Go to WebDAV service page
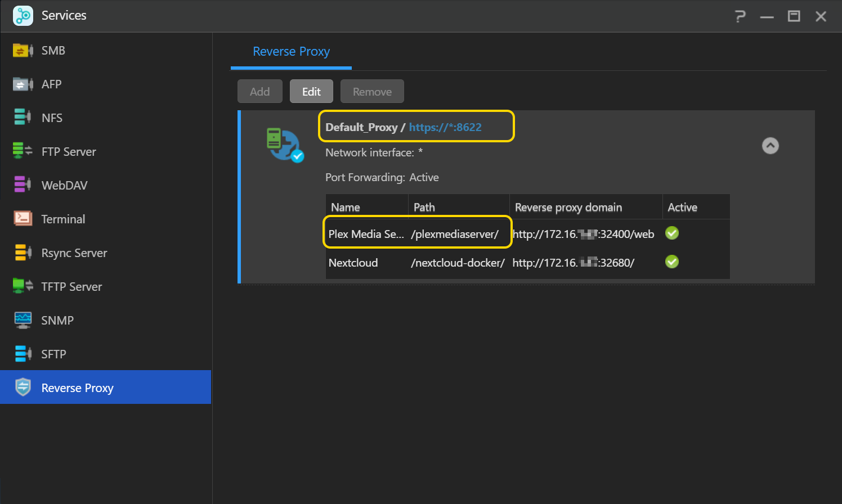Image resolution: width=842 pixels, height=504 pixels. point(106,186)
